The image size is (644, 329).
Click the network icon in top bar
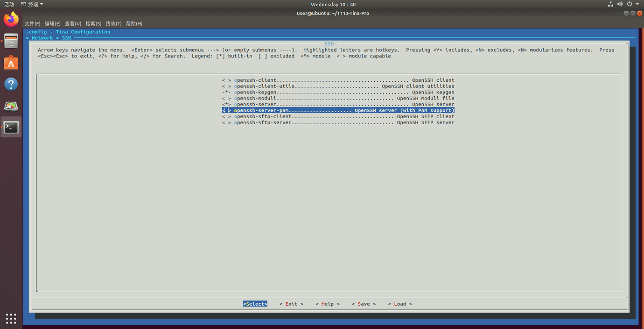pos(610,4)
